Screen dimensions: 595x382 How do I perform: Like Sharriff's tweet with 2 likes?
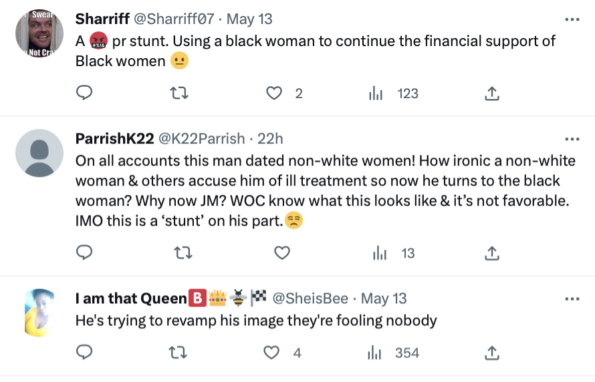(274, 93)
